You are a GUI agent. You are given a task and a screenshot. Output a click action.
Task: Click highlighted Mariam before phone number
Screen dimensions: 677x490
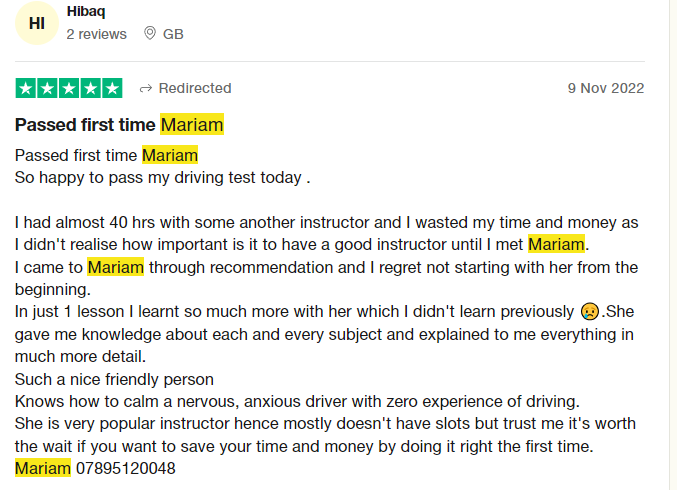pyautogui.click(x=43, y=468)
